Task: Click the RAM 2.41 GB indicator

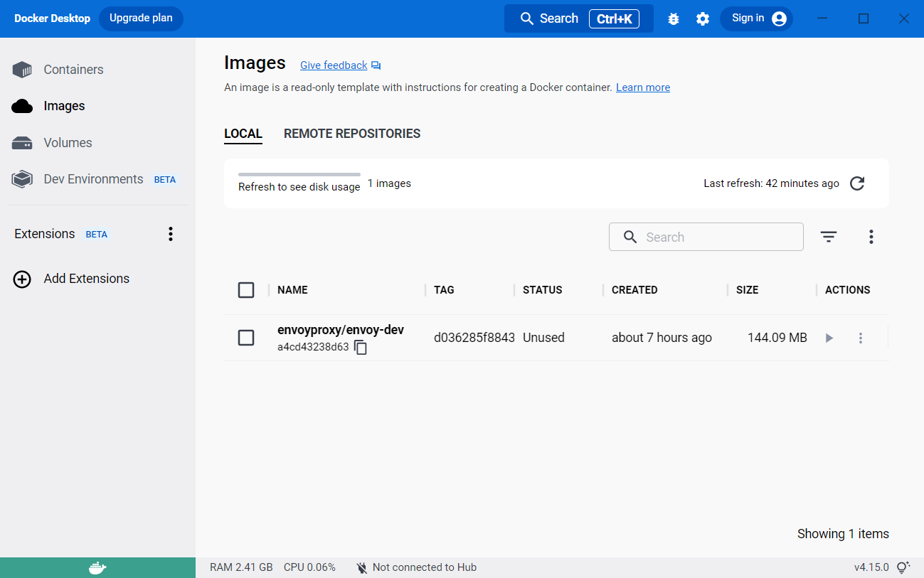Action: pyautogui.click(x=241, y=567)
